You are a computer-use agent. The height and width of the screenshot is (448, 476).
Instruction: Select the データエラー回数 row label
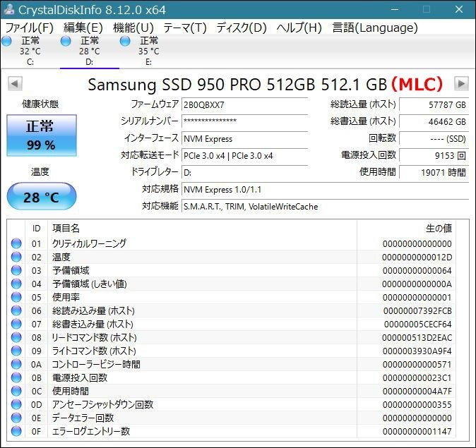[83, 418]
